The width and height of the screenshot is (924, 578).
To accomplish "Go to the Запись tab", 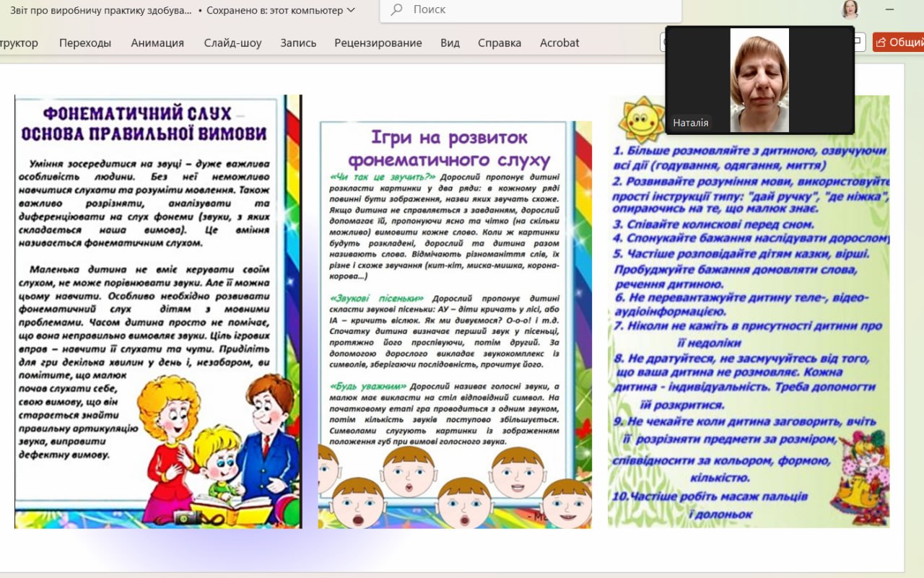I will tap(298, 43).
